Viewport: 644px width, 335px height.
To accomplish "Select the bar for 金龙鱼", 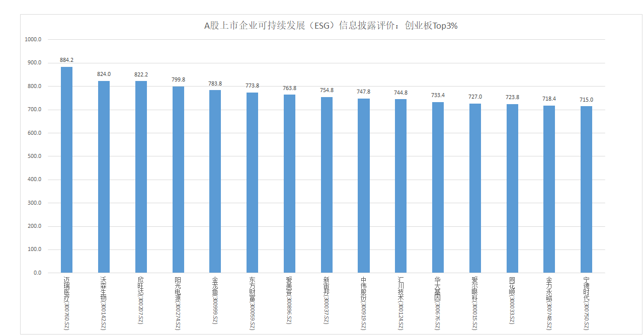I will pos(215,182).
